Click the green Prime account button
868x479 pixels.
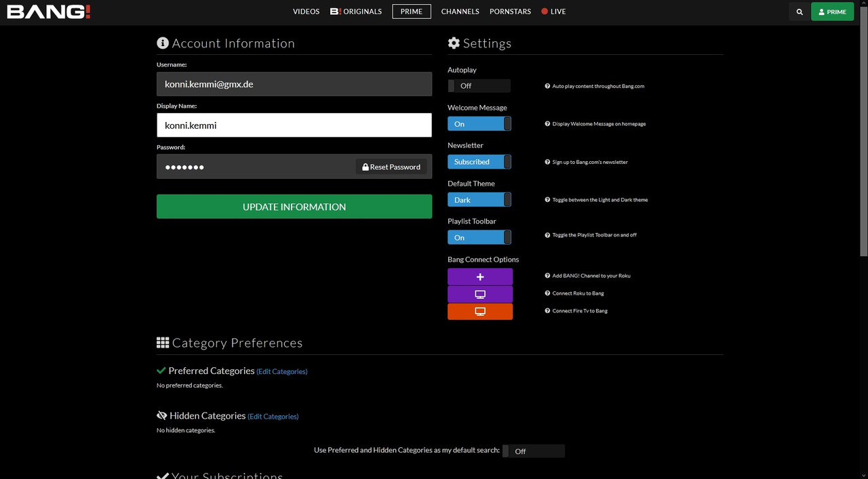[832, 12]
